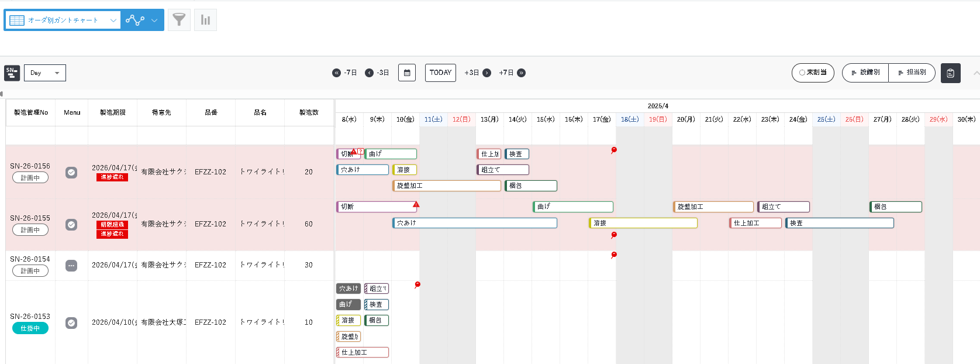
Task: Advance 7 days with double-arrow icon
Action: click(521, 73)
